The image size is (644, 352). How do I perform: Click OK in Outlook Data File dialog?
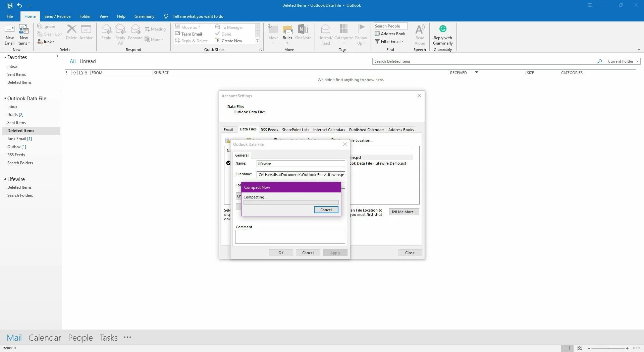[281, 253]
